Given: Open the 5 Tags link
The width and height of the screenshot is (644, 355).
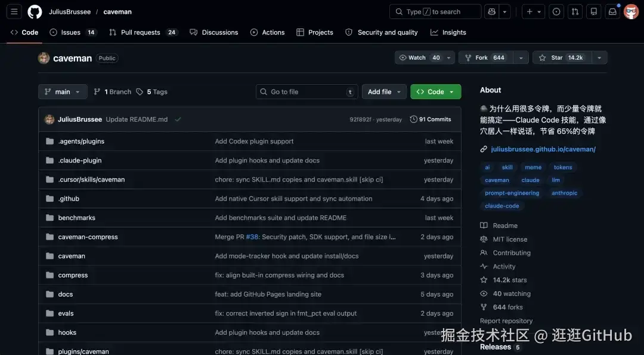Looking at the screenshot, I should click(151, 92).
